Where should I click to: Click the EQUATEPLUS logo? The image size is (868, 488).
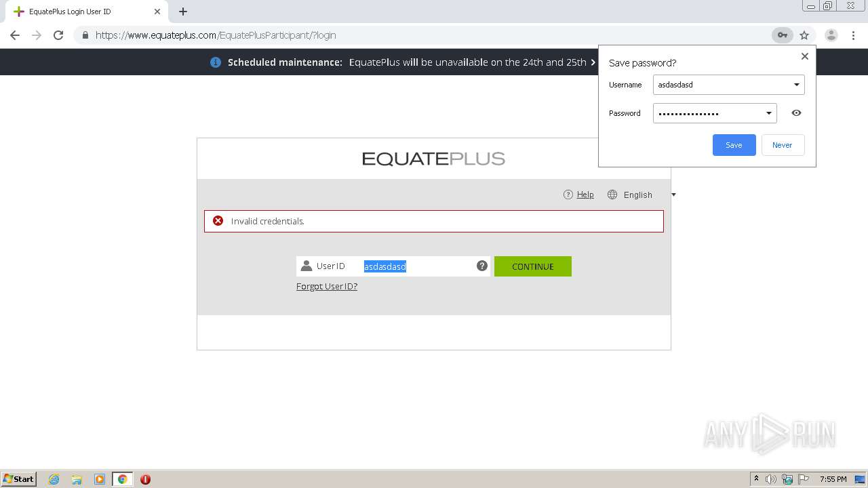tap(433, 159)
